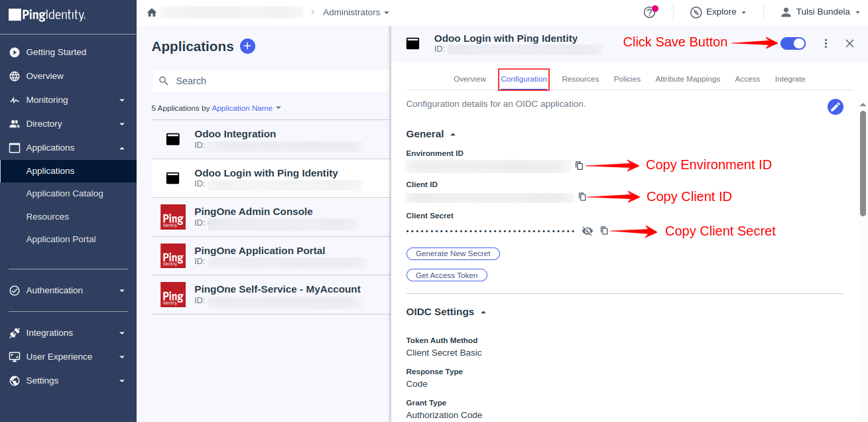The image size is (868, 422).
Task: Expand the Directory sidebar menu
Action: tap(122, 124)
